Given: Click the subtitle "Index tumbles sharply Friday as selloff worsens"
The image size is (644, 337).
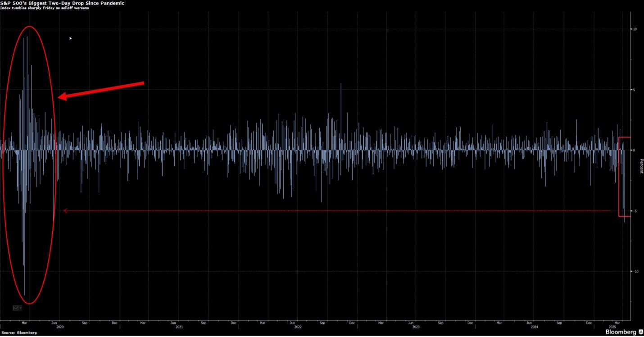Looking at the screenshot, I should click(x=44, y=8).
